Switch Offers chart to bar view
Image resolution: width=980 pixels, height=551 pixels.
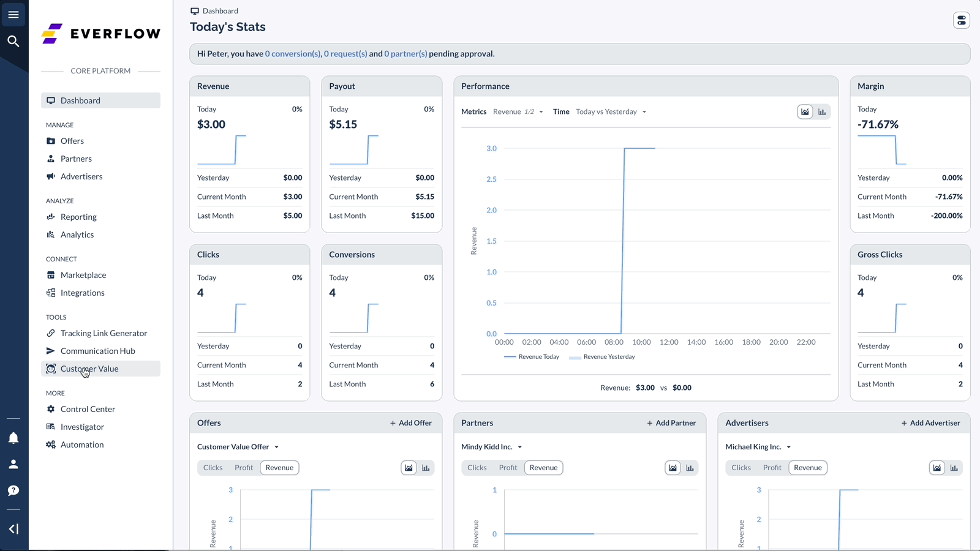point(426,468)
